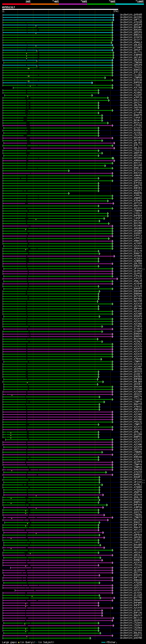Select hit label UniRef100_B9T755
146x644 pixels.
coord(131,598)
